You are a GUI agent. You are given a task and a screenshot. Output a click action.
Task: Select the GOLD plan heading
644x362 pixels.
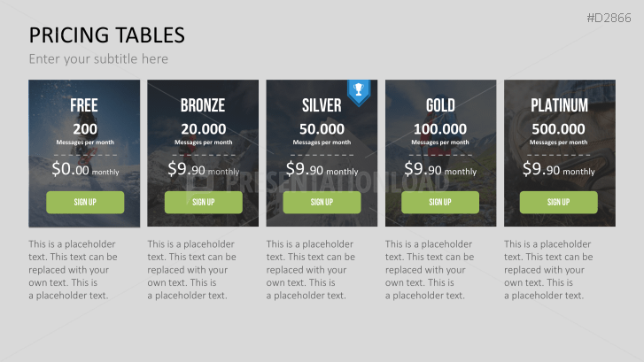click(x=440, y=106)
